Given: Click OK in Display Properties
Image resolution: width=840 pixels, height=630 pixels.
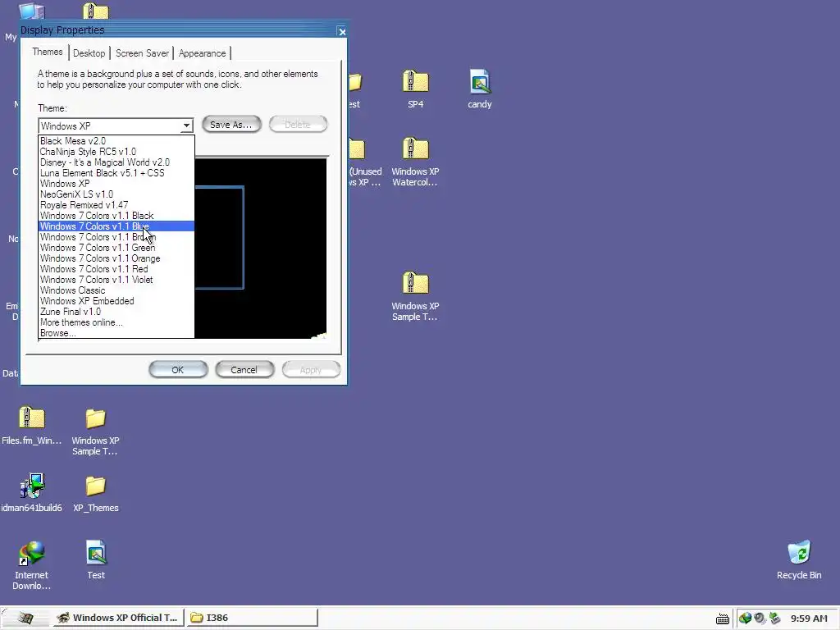Looking at the screenshot, I should pyautogui.click(x=178, y=370).
